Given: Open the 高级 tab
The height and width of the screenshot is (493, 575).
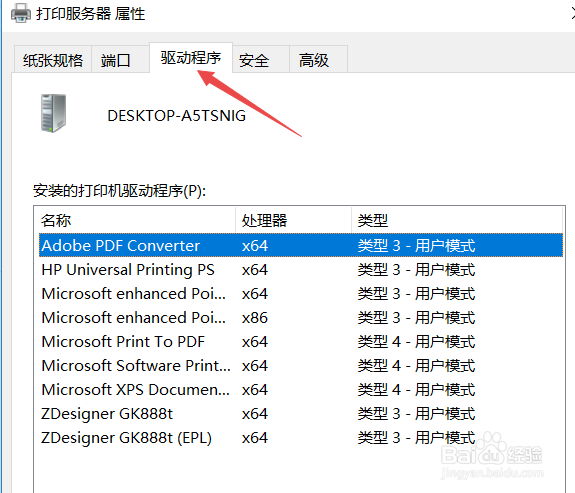Looking at the screenshot, I should click(314, 60).
